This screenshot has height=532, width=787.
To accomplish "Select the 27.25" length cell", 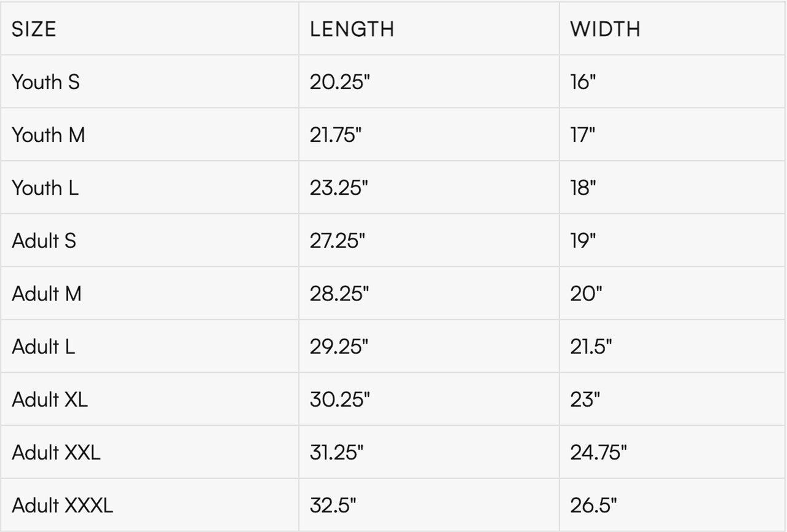I will pos(338,240).
